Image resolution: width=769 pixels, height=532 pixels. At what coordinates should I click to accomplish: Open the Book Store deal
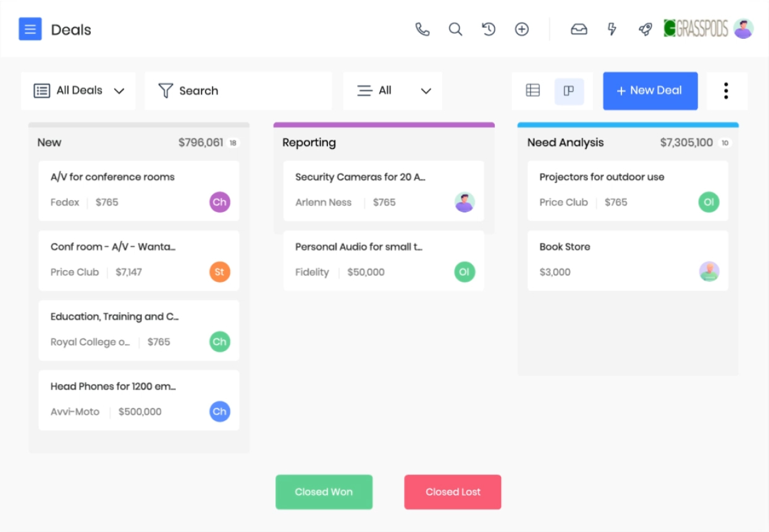coord(628,261)
